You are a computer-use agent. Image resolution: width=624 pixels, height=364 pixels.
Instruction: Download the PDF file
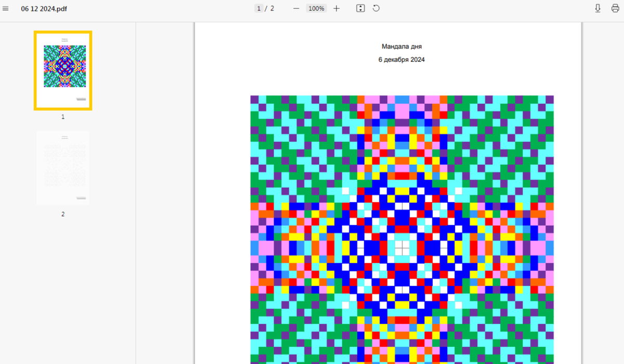pyautogui.click(x=598, y=8)
